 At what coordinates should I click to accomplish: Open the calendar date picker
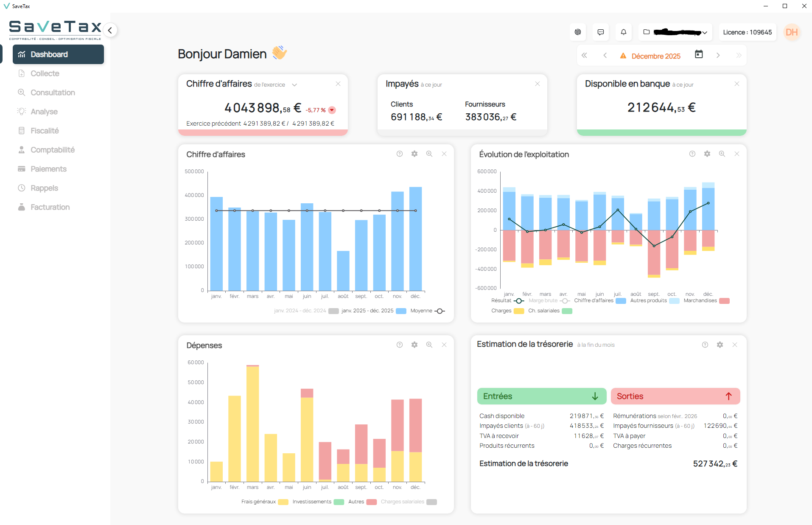699,55
